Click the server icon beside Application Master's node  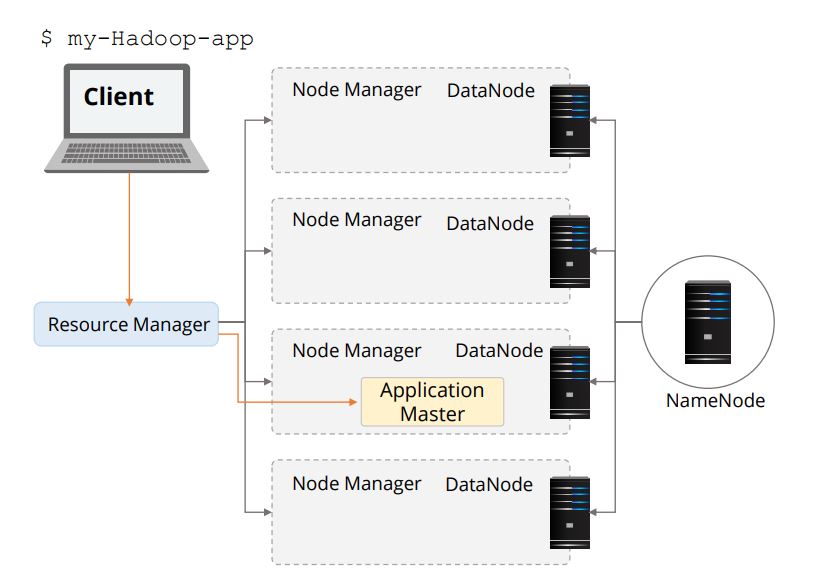[570, 383]
